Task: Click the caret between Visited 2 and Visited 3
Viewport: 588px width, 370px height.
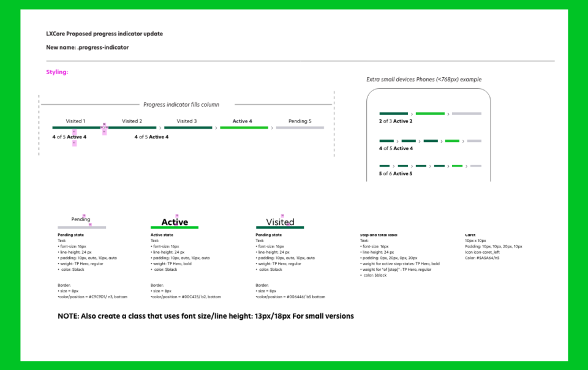Action: click(160, 128)
